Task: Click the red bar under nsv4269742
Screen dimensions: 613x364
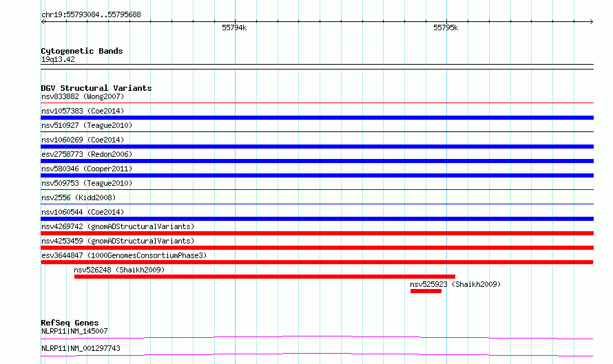Action: click(x=317, y=233)
